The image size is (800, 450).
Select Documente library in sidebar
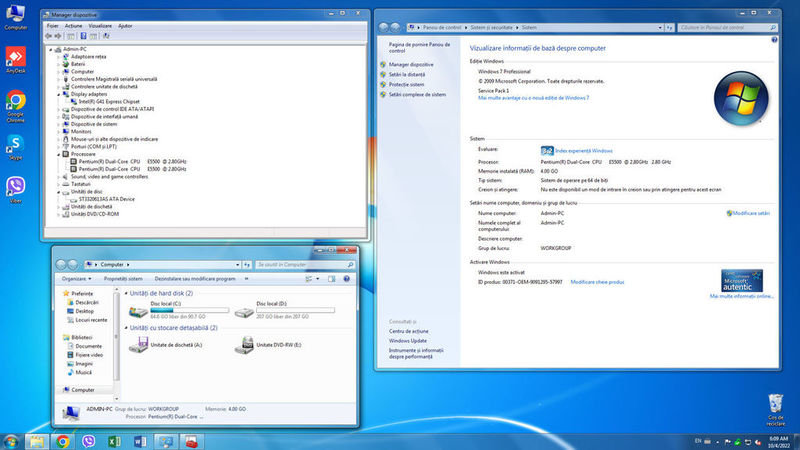88,346
